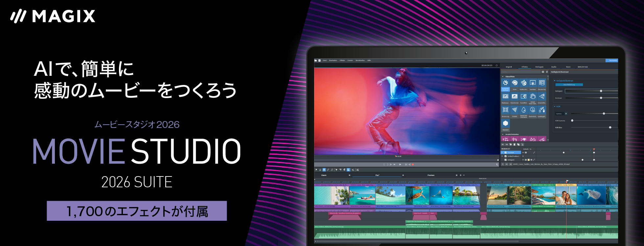This screenshot has height=246, width=644.
Task: Choose the Chroma Key effect tile
Action: click(542, 83)
